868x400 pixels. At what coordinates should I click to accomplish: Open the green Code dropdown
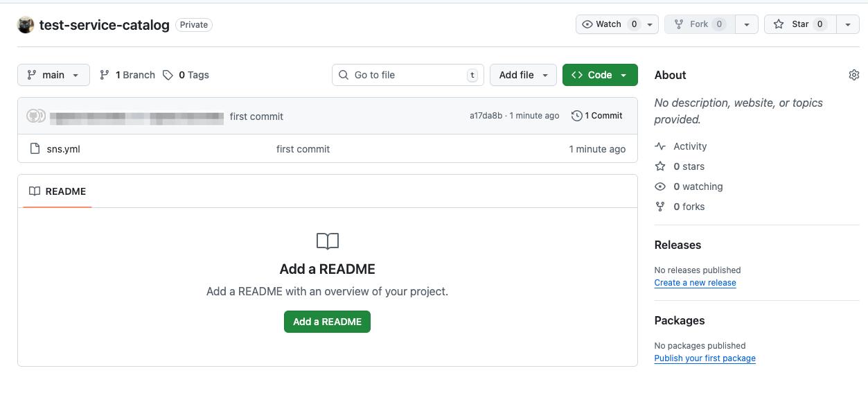click(x=600, y=75)
